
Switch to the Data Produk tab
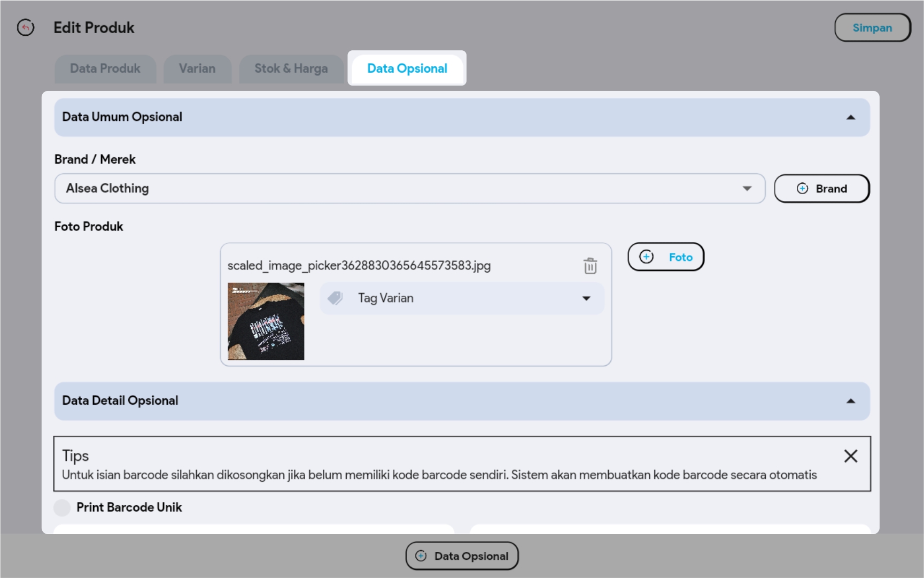[x=105, y=68]
